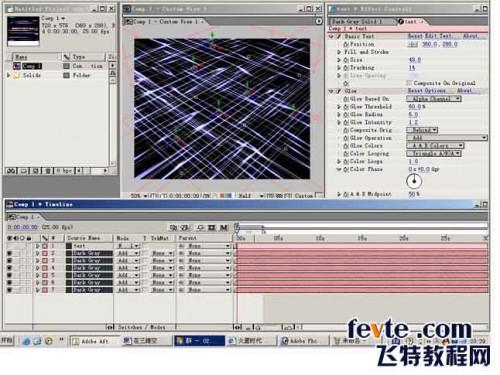Toggle video visibility of layer 4 Dark Gray
The height and width of the screenshot is (375, 500).
(x=9, y=268)
